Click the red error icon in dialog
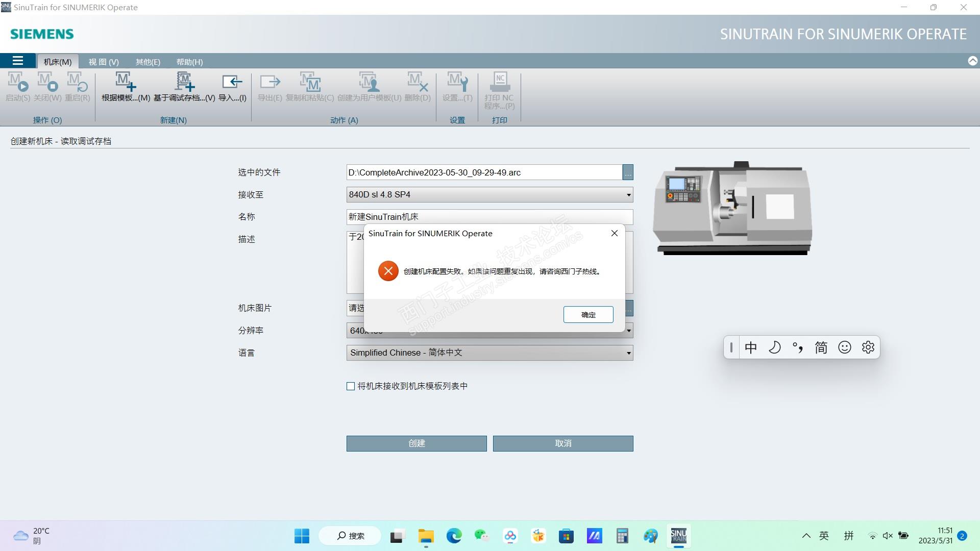Image resolution: width=980 pixels, height=551 pixels. (388, 271)
